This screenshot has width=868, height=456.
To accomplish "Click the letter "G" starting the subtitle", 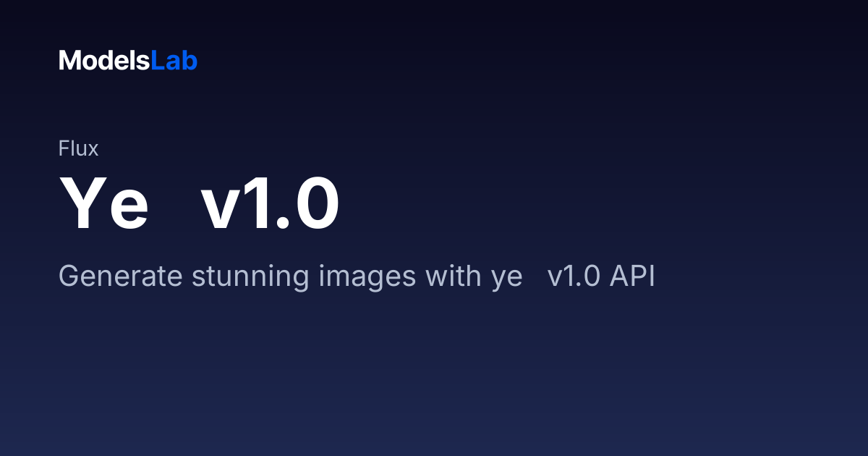I will point(68,276).
